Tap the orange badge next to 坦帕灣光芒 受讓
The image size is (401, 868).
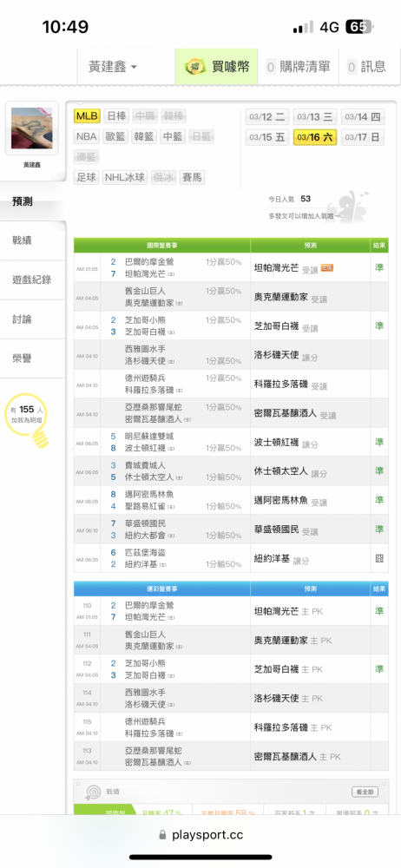(x=326, y=268)
